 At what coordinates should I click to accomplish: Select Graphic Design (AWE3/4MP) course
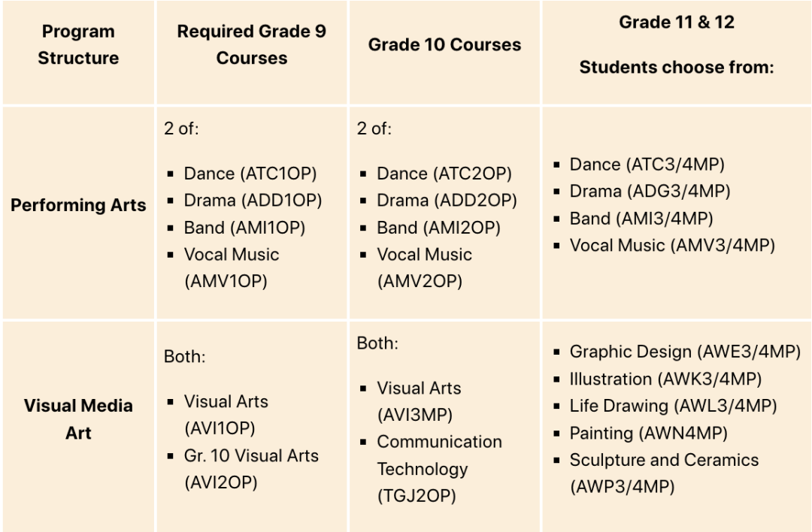pos(685,352)
